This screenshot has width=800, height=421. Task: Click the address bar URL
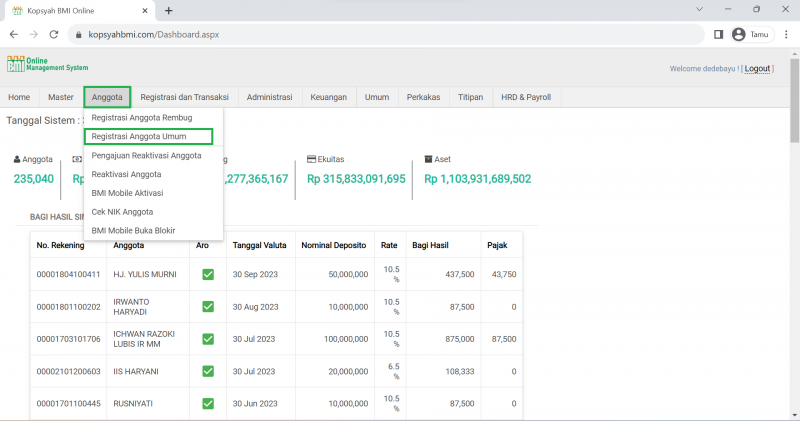pos(154,35)
